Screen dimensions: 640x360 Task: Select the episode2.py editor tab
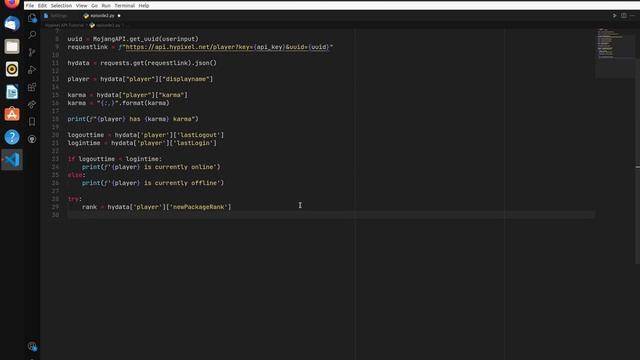pyautogui.click(x=102, y=16)
